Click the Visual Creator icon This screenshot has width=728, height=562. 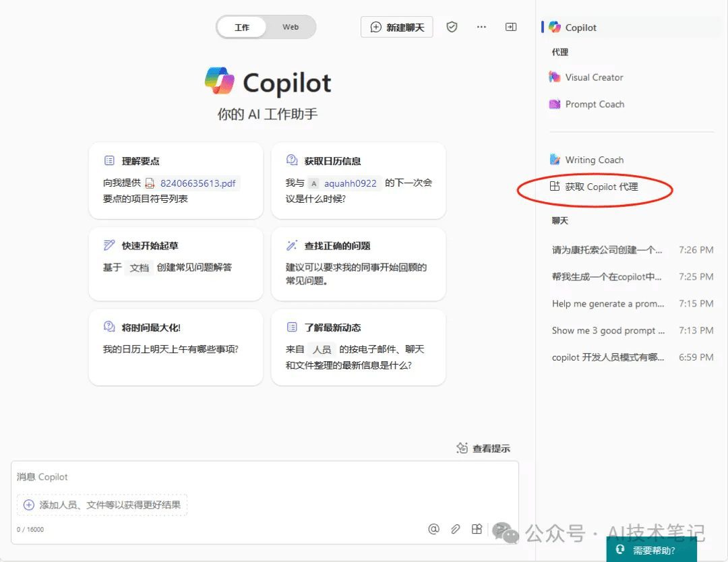554,77
